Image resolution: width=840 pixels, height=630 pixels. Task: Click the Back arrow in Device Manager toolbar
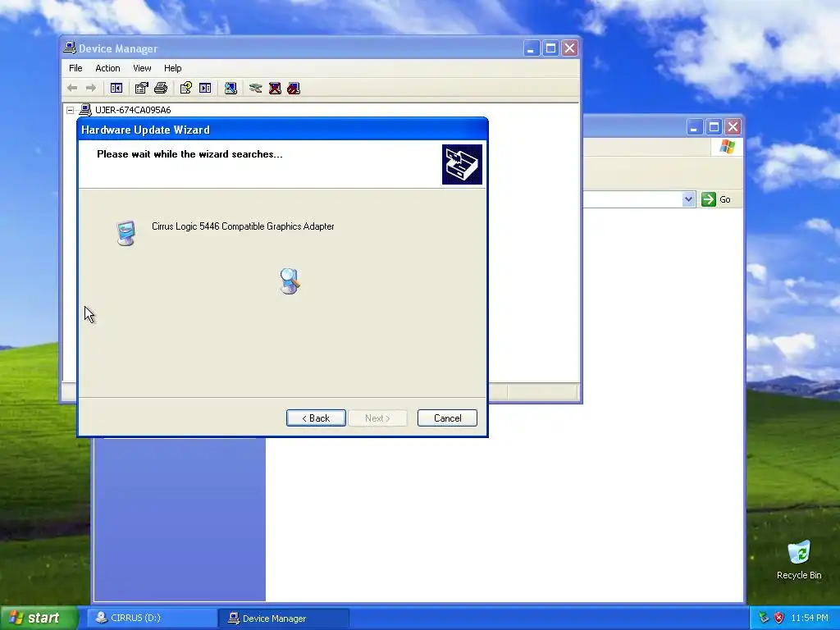[72, 88]
